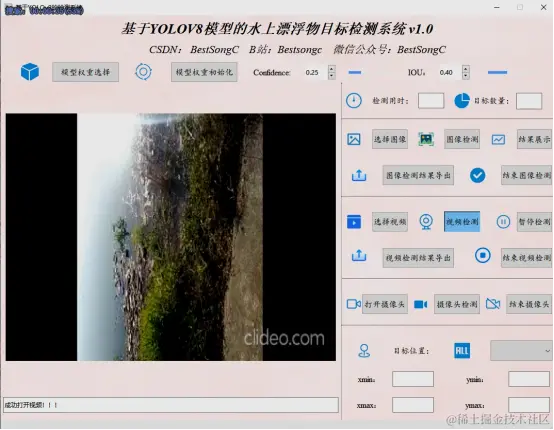The height and width of the screenshot is (430, 554).
Task: Click the Confidence slider handle
Action: (355, 72)
